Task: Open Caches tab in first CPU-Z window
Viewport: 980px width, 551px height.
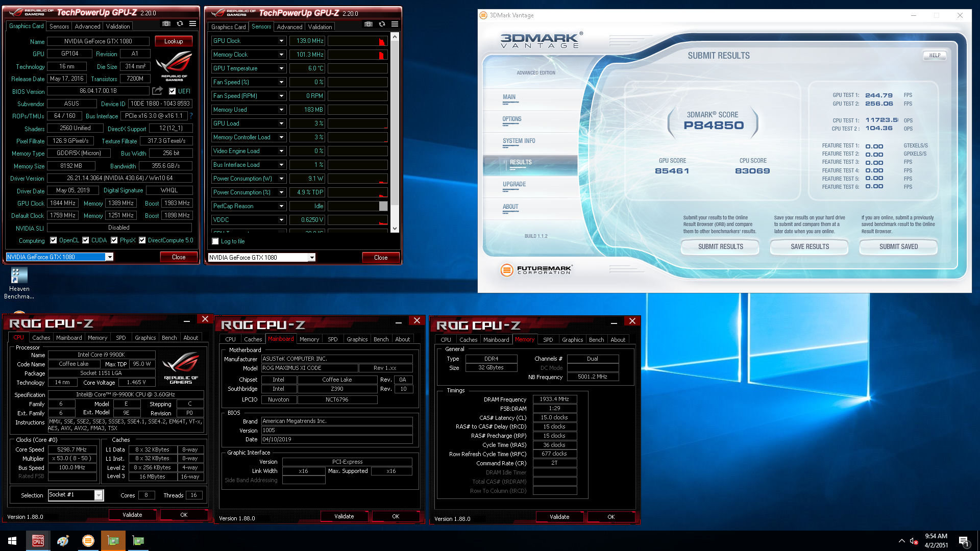Action: tap(41, 338)
